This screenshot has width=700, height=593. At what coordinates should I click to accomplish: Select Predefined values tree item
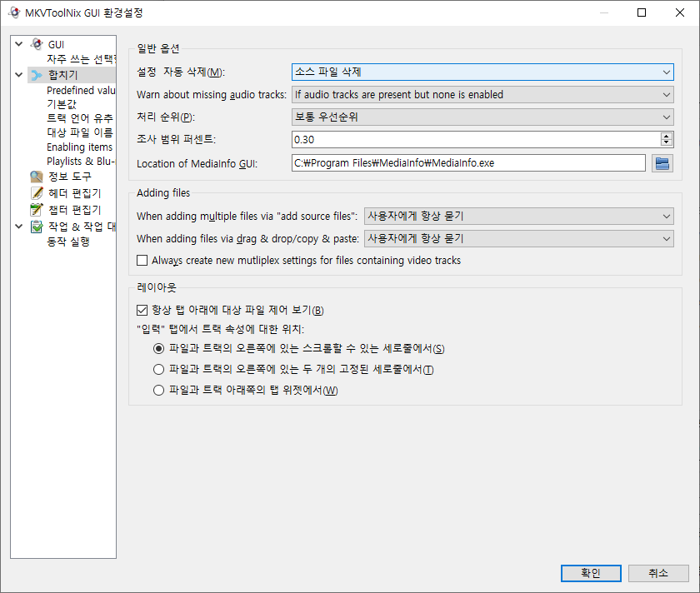point(82,91)
